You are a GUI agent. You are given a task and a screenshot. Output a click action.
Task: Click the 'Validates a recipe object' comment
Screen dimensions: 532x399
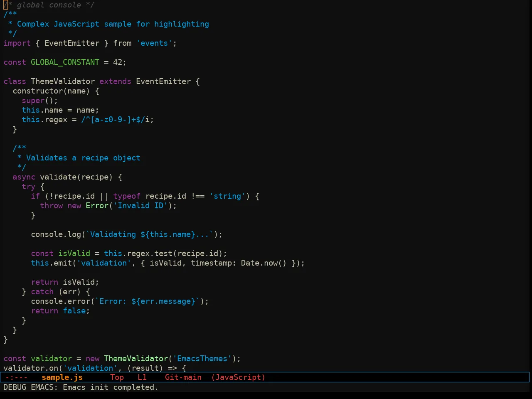(83, 158)
